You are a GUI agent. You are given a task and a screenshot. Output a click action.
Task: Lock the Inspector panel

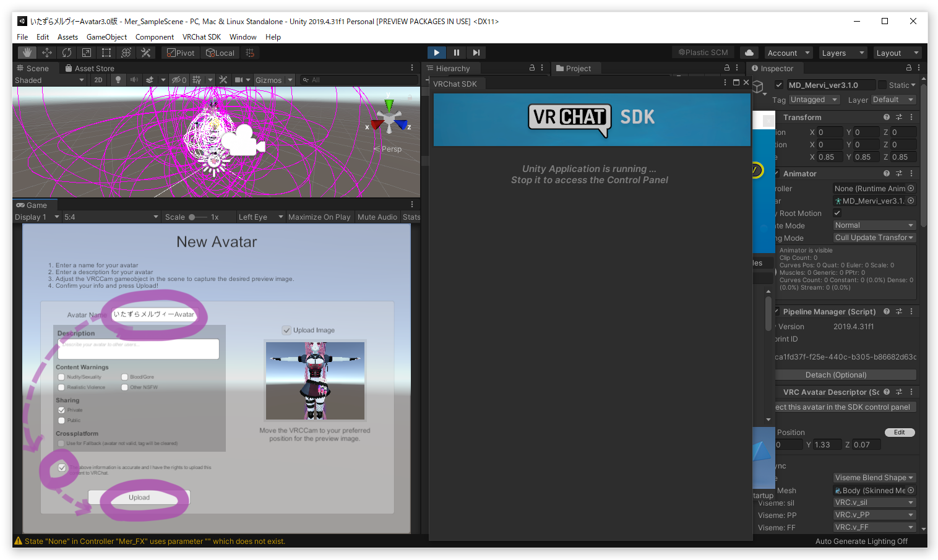point(908,68)
